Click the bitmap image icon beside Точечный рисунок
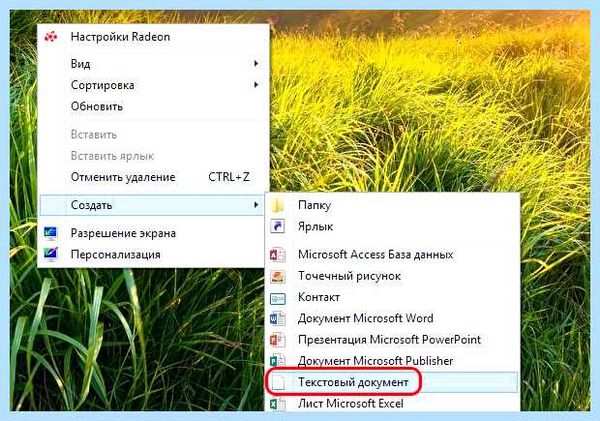The height and width of the screenshot is (421, 600). (x=277, y=276)
